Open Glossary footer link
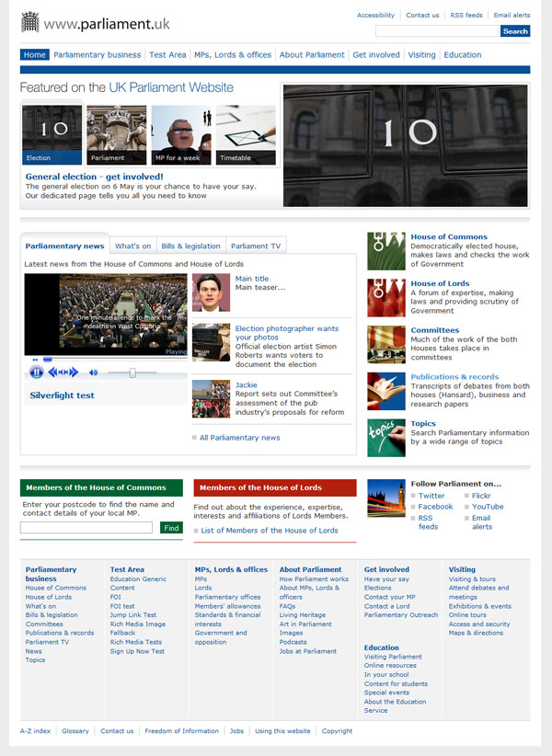This screenshot has height=756, width=552. [x=75, y=731]
